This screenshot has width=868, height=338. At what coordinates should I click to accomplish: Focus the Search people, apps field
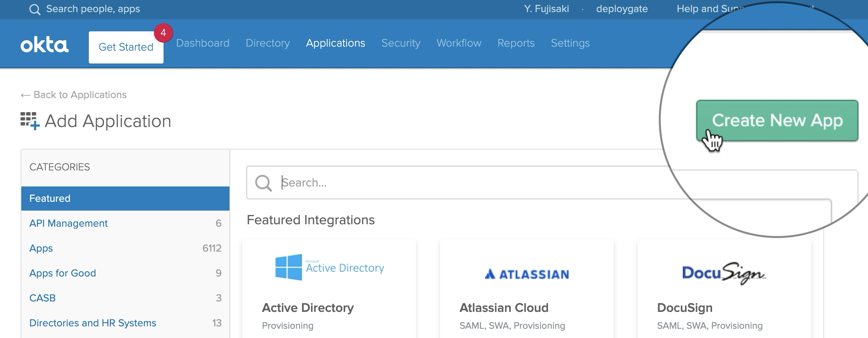[93, 9]
